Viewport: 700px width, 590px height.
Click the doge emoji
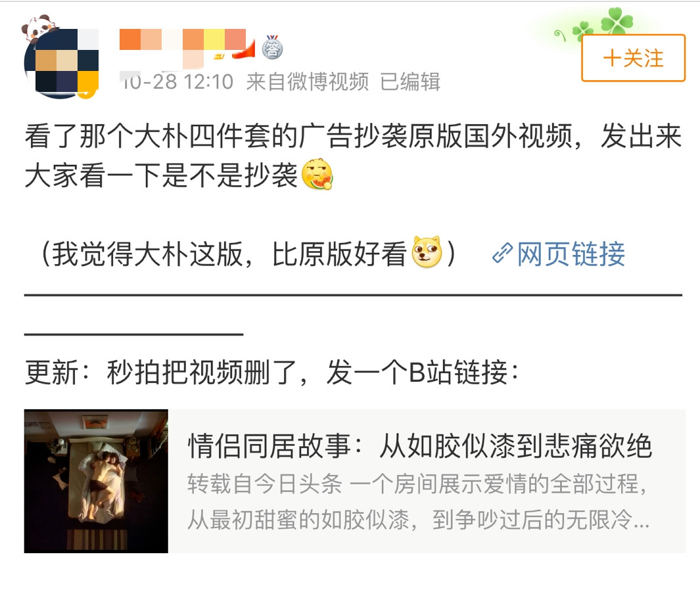427,252
